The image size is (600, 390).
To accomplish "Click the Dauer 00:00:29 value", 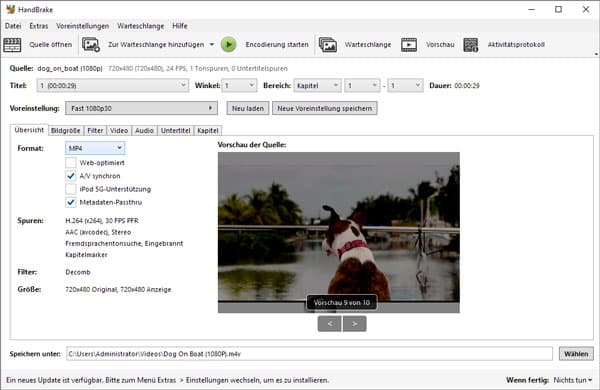I will coord(467,86).
